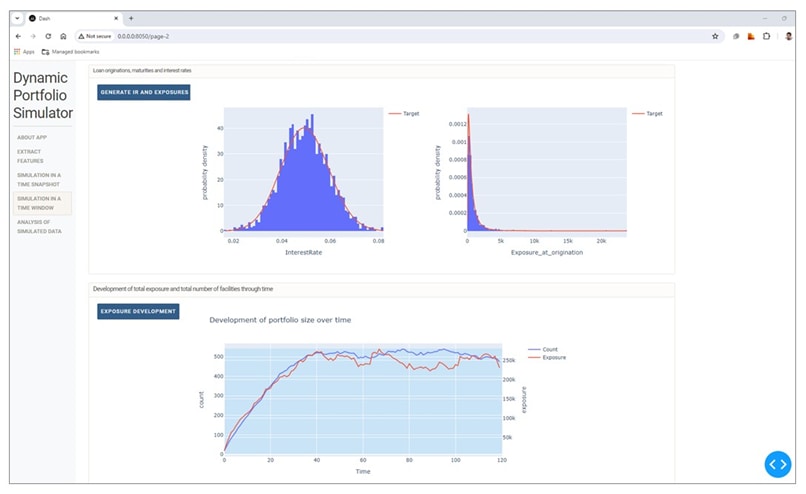Open the Apps grid shortcut
This screenshot has width=806, height=494.
pos(24,51)
